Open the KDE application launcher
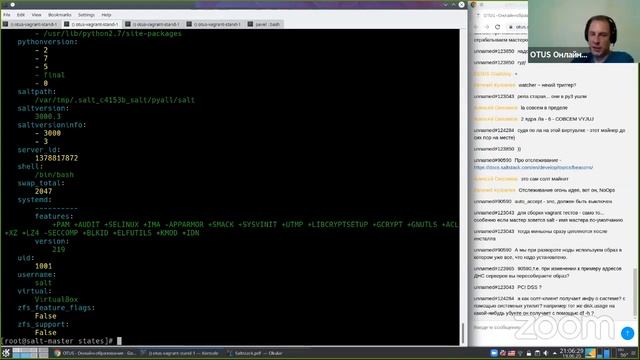640x360 pixels. click(6, 353)
